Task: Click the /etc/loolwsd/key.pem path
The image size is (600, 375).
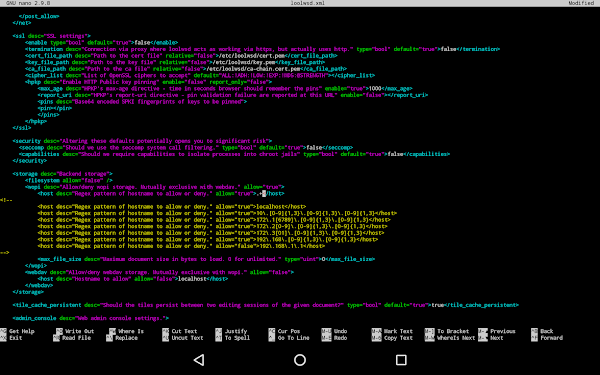Action: (x=244, y=62)
